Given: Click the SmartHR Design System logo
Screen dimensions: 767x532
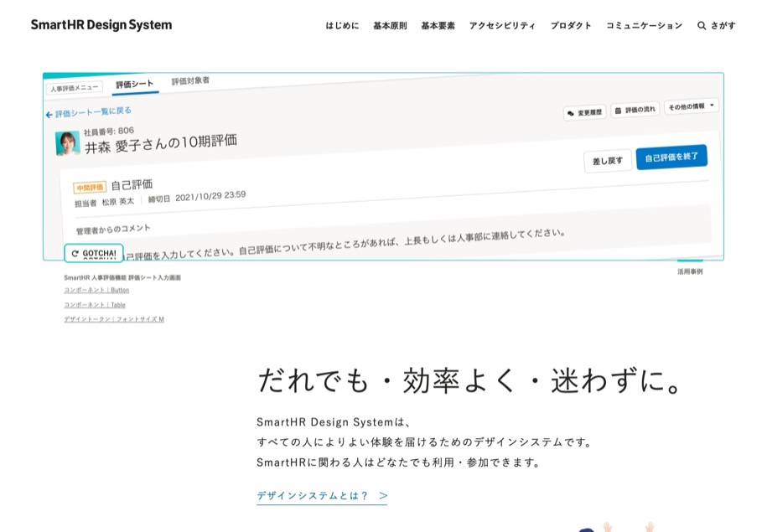Looking at the screenshot, I should point(101,25).
